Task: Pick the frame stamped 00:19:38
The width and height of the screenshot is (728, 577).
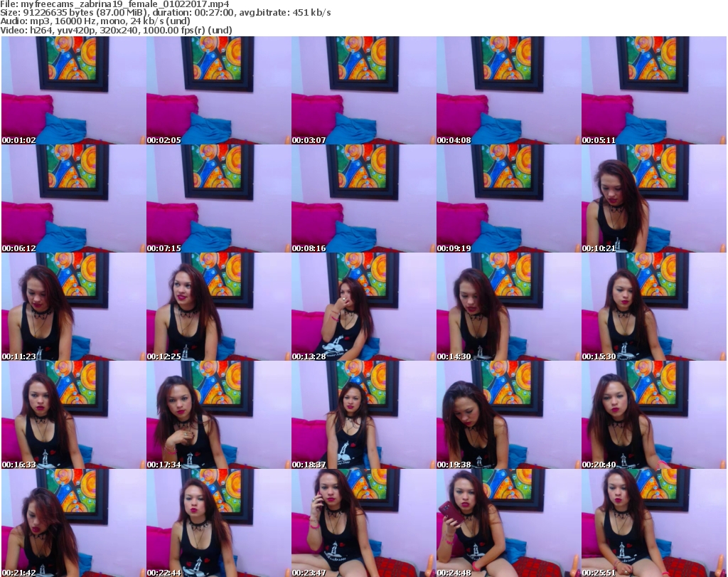Action: [509, 415]
